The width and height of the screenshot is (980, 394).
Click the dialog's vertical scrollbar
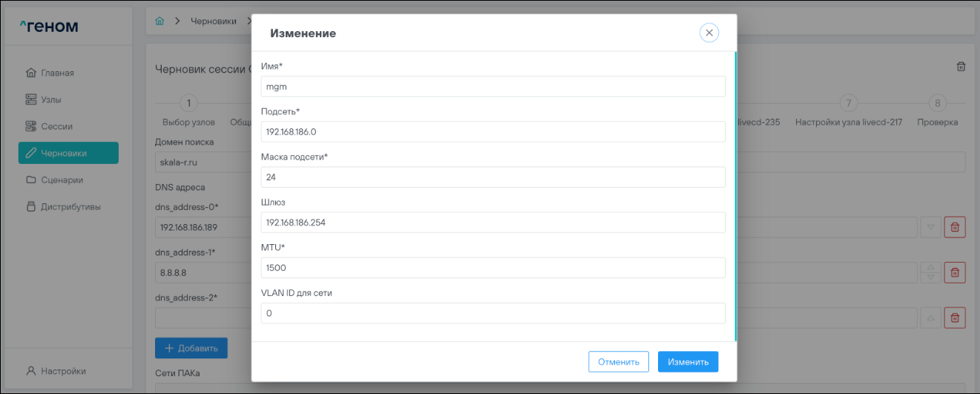[x=735, y=193]
